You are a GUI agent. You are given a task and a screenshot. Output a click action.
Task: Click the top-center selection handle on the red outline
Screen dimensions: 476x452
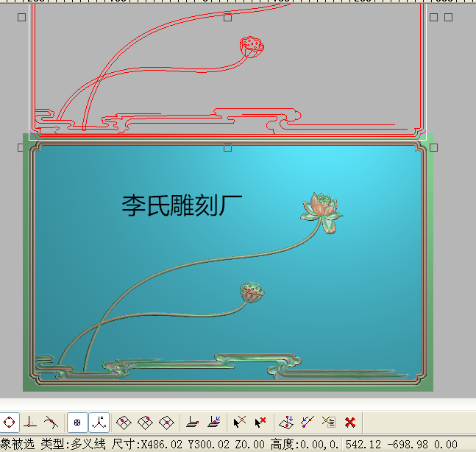227,18
